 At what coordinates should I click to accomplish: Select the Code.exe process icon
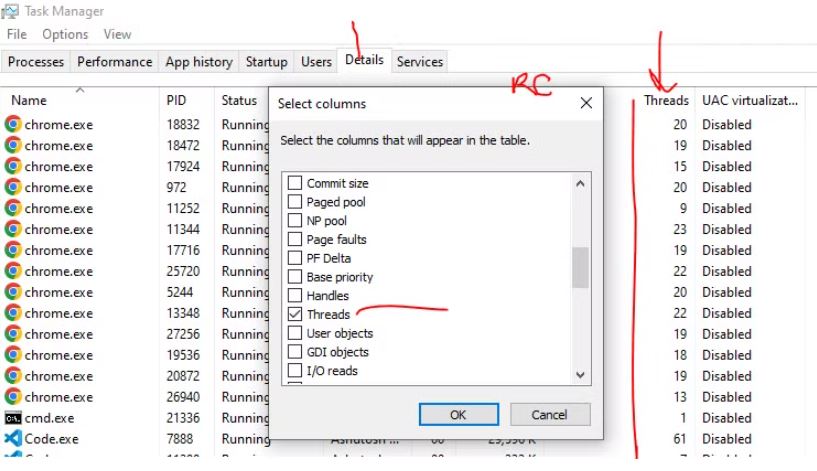(13, 439)
